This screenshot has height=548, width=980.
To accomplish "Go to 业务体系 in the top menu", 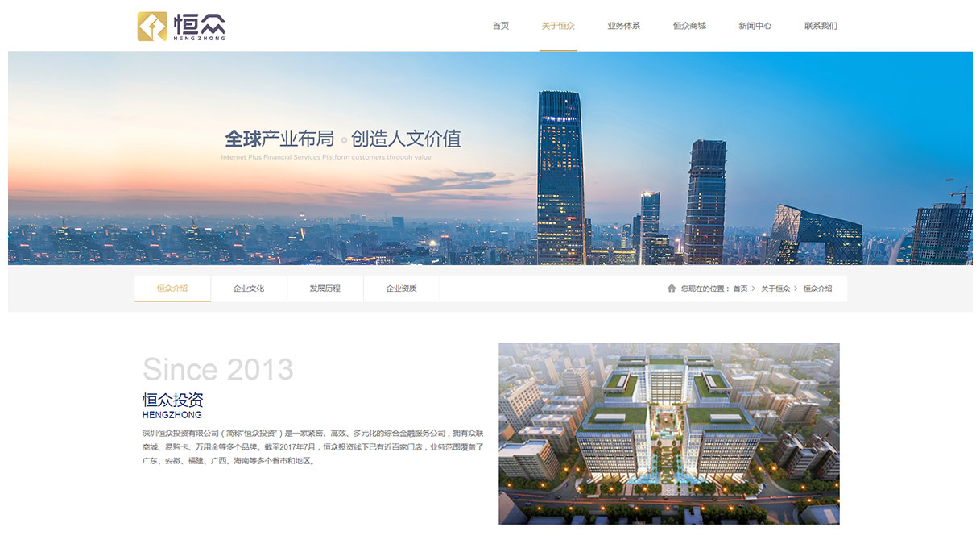I will coord(623,26).
